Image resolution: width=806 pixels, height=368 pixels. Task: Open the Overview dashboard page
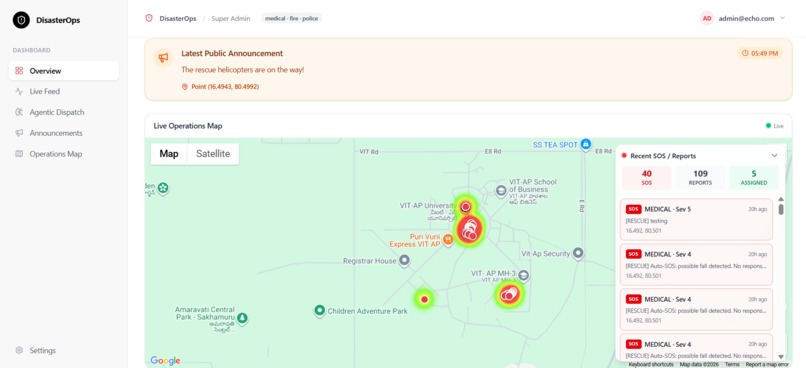pos(64,71)
